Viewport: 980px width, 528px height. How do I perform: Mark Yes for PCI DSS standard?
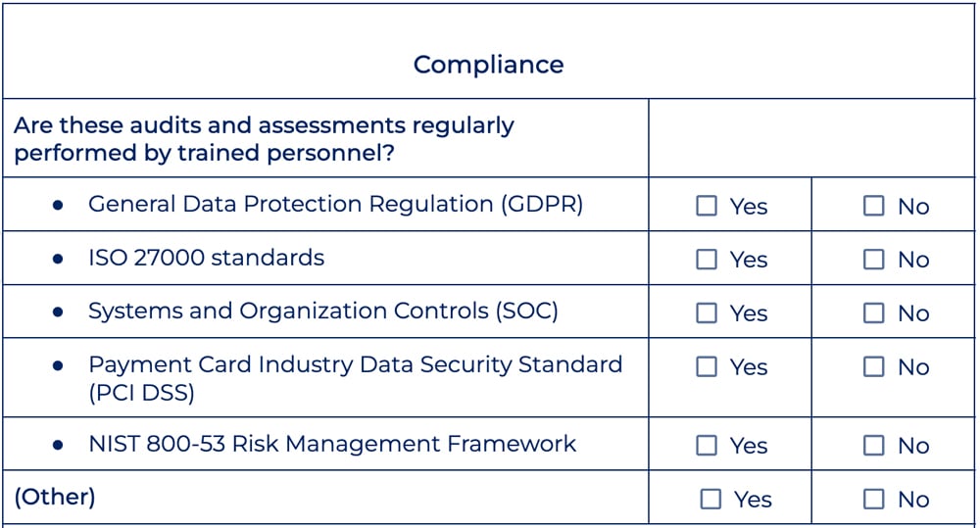(x=707, y=366)
